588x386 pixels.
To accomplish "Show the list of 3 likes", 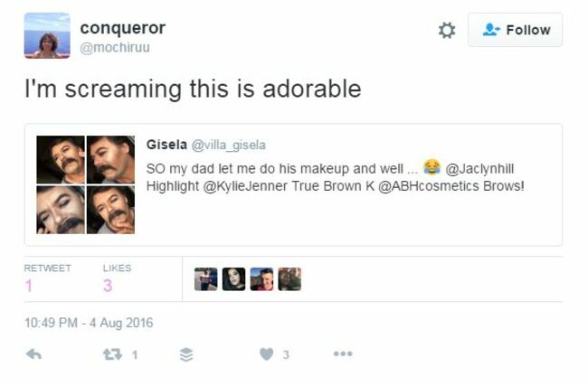I will pyautogui.click(x=117, y=278).
